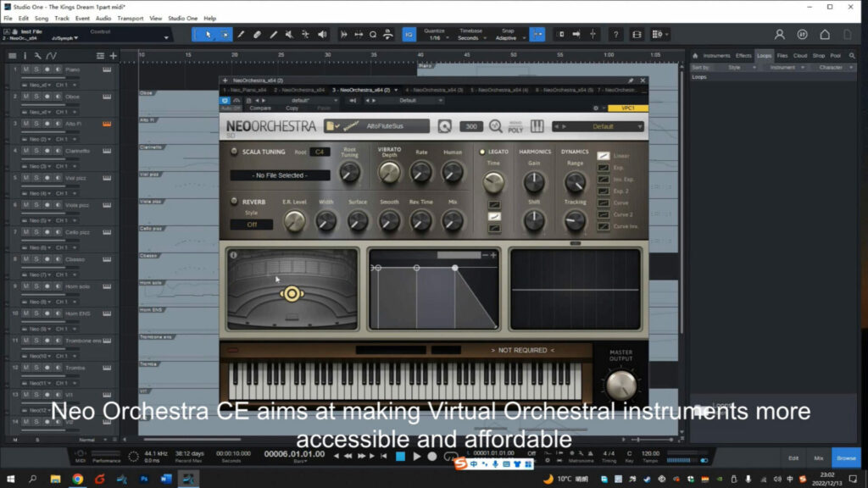Go to the Start page home icon

pos(825,34)
